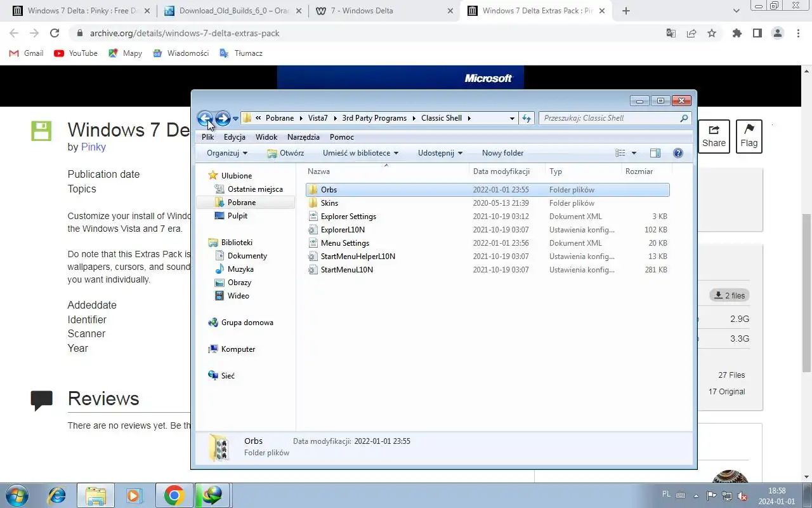Image resolution: width=812 pixels, height=508 pixels.
Task: Click the Otwórz toolbar button
Action: (x=285, y=153)
